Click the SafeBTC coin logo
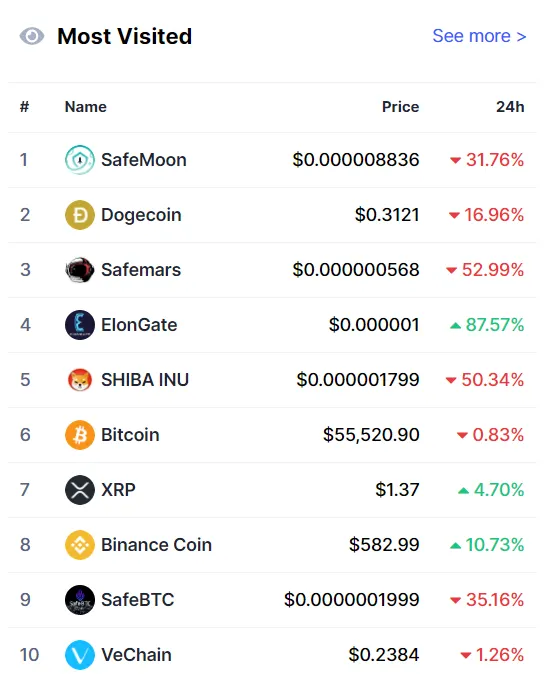The width and height of the screenshot is (550, 674). (79, 600)
